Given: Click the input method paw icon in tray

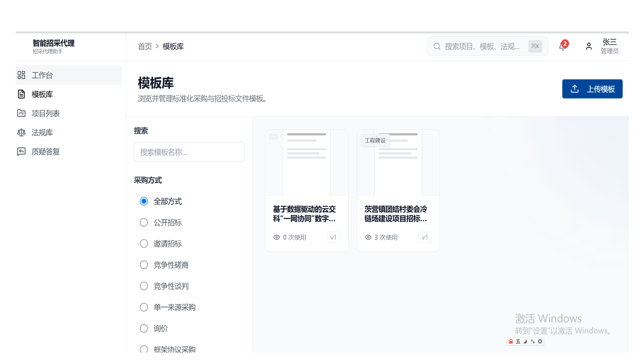Looking at the screenshot, I should pos(511,341).
